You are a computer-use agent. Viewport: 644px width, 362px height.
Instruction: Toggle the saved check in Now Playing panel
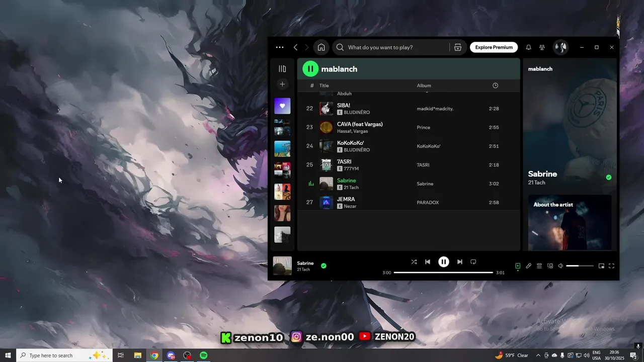608,177
